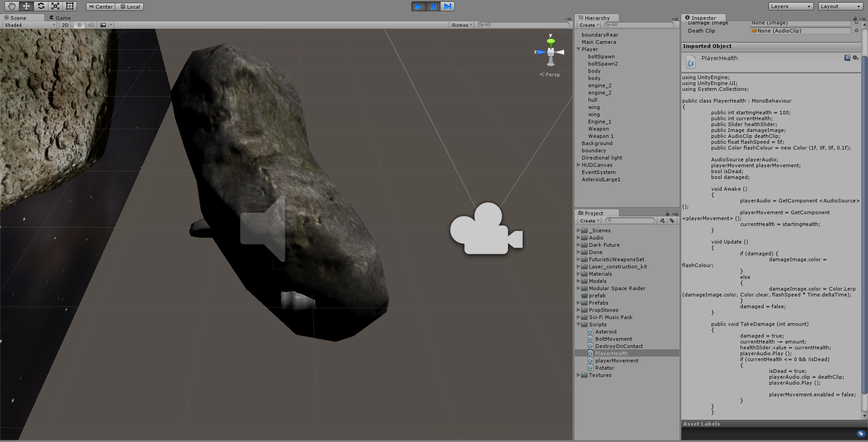Open Inspector panel options menu
The width and height of the screenshot is (868, 442).
coord(863,19)
